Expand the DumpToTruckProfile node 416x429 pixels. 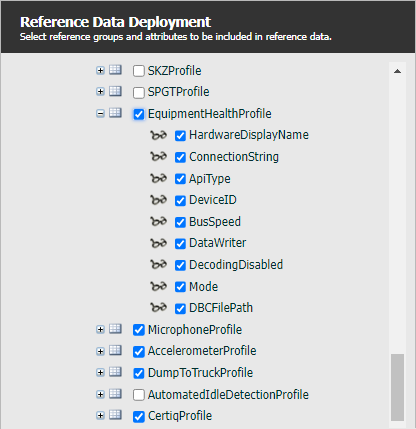[100, 372]
